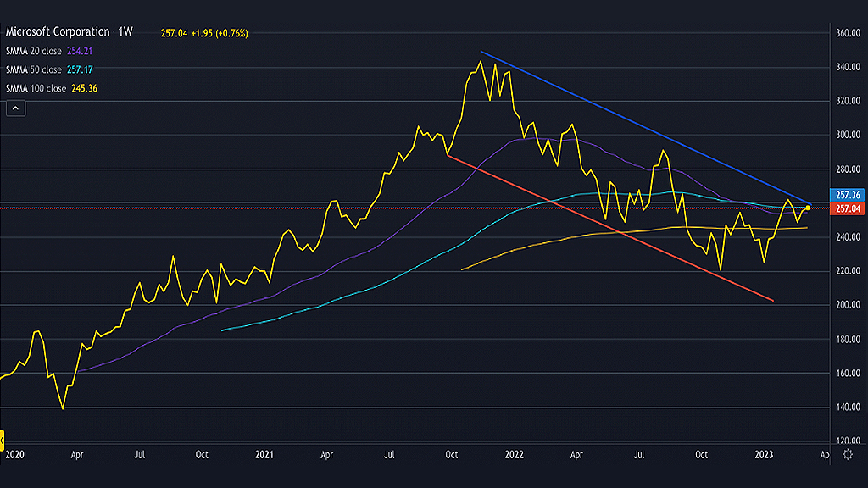Screen dimensions: 868x488
Task: Select the SMMA 20 close indicator label
Action: click(34, 51)
